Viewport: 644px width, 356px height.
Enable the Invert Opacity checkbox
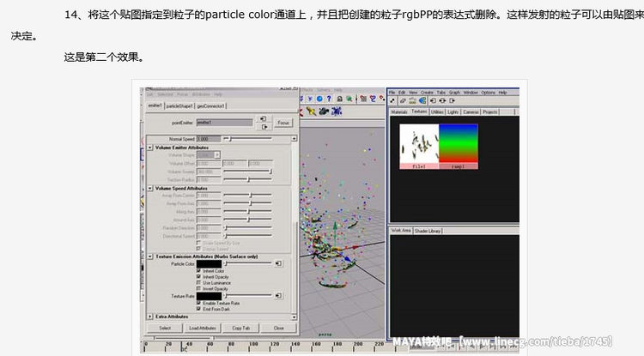click(199, 289)
